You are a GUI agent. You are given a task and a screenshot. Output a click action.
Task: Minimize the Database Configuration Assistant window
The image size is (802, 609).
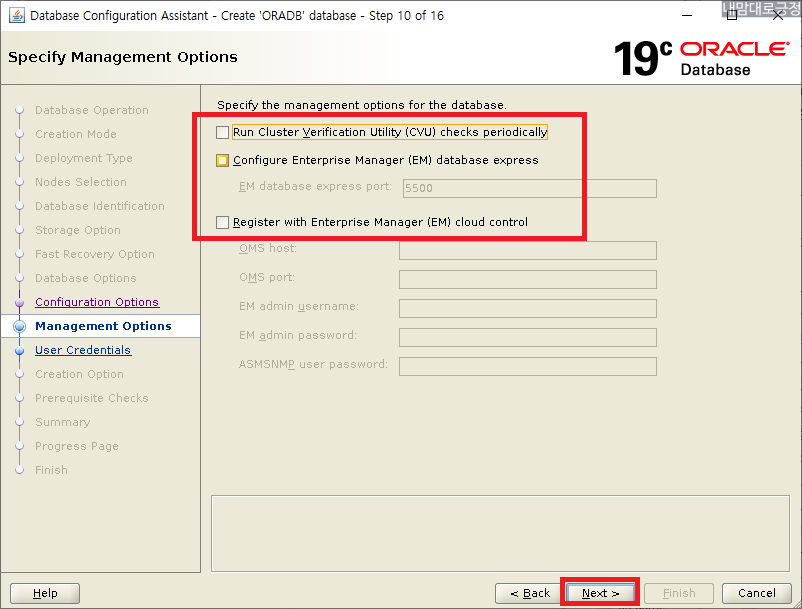pos(687,15)
